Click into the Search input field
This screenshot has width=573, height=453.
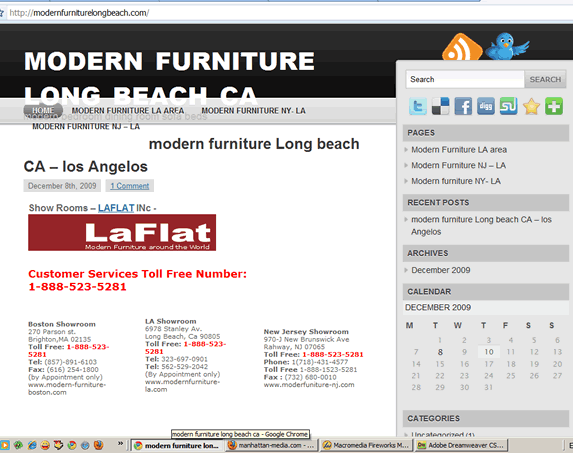point(465,79)
